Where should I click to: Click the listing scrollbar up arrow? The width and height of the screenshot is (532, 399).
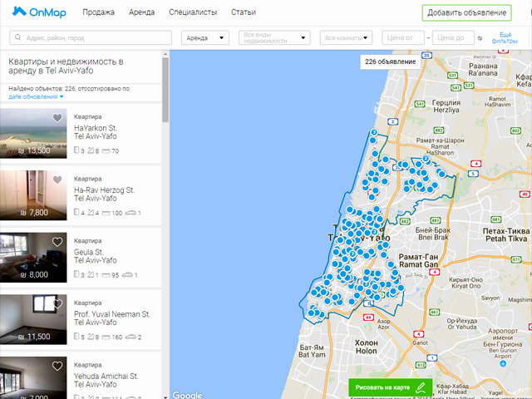click(165, 54)
